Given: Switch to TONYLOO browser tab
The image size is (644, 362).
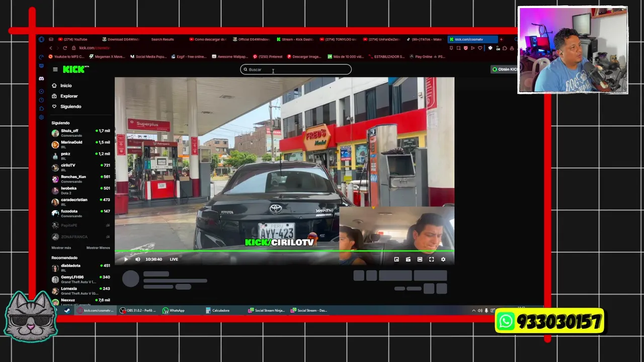Looking at the screenshot, I should [x=338, y=39].
